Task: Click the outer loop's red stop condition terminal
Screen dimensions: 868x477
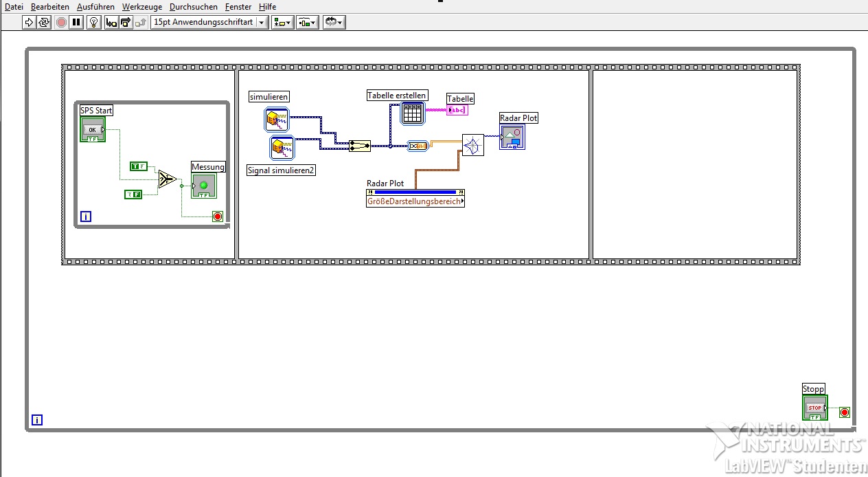Action: pyautogui.click(x=845, y=412)
